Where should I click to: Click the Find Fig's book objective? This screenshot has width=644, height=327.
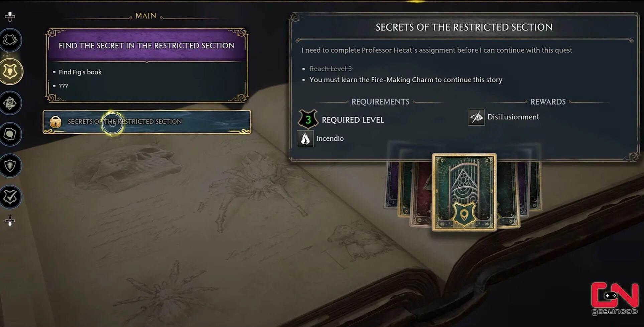[x=80, y=72]
